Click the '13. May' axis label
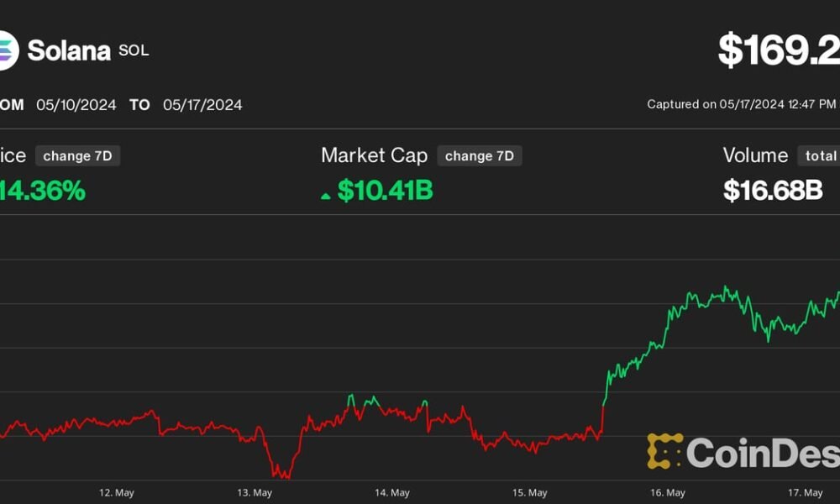 [x=255, y=492]
